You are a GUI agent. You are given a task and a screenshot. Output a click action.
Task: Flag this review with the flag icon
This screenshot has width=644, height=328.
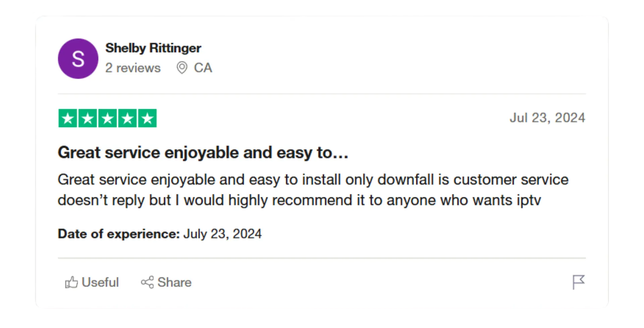(579, 282)
